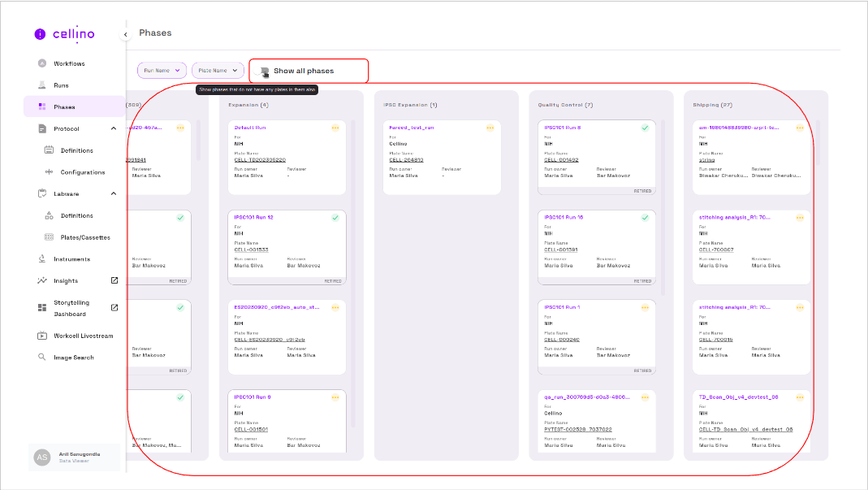Viewport: 868px width, 490px height.
Task: Collapse the Labware section chevron
Action: [114, 193]
